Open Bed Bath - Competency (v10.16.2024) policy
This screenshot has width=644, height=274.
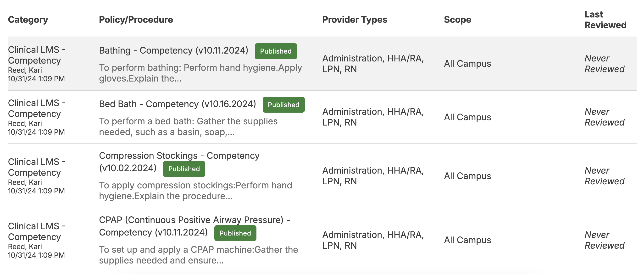[x=177, y=104]
